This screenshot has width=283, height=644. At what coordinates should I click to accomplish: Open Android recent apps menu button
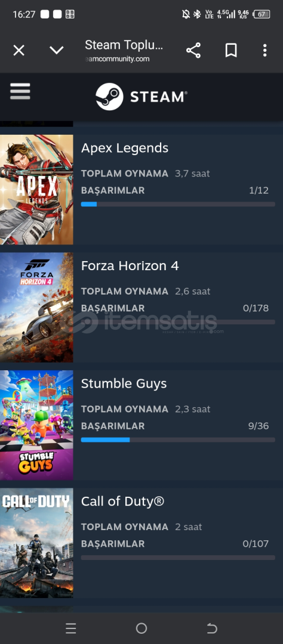[70, 628]
